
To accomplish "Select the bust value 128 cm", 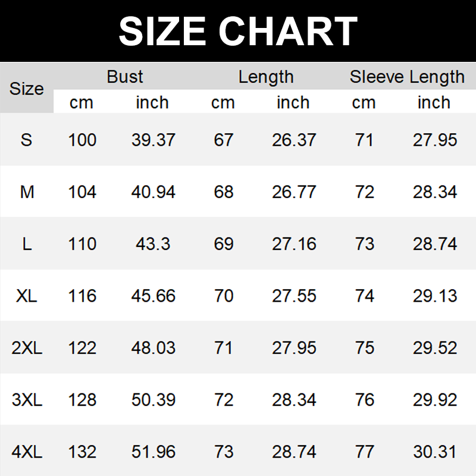I will point(82,400).
